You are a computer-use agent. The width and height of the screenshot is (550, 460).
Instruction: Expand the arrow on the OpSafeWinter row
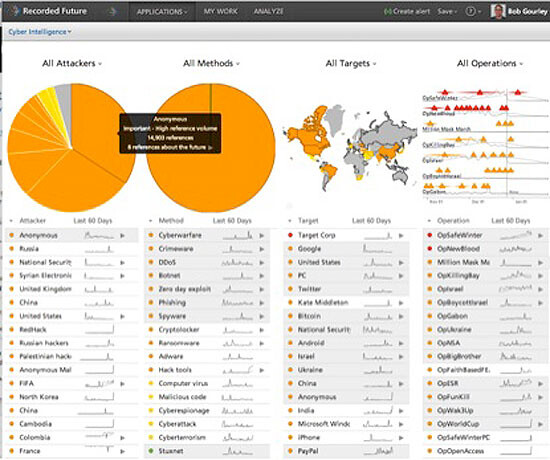click(540, 235)
